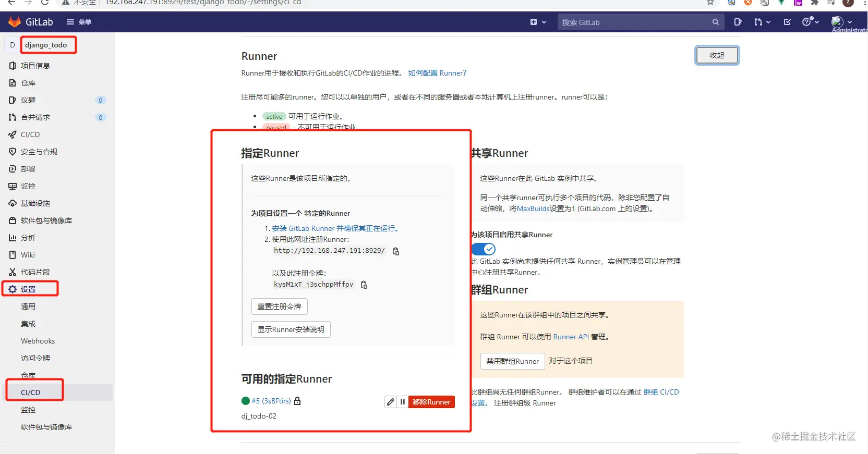Viewport: 868px width, 454px height.
Task: Click the 仓库 repository icon in sidebar
Action: 13,83
